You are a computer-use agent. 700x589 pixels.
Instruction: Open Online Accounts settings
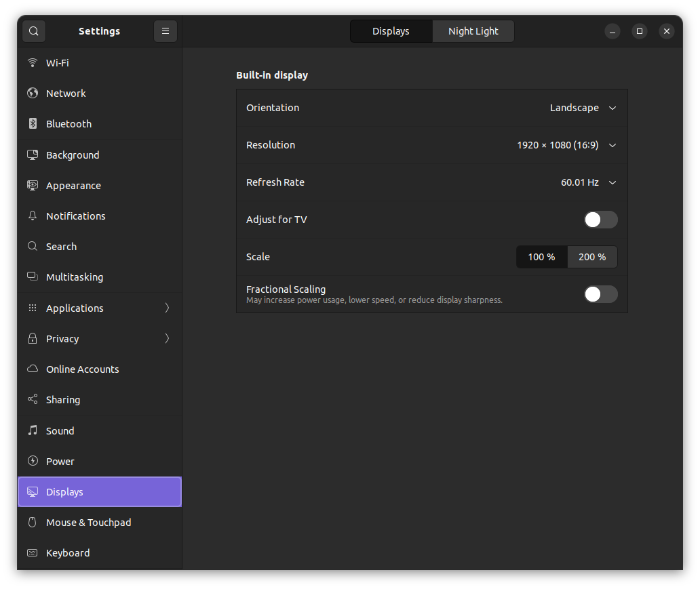pyautogui.click(x=100, y=369)
